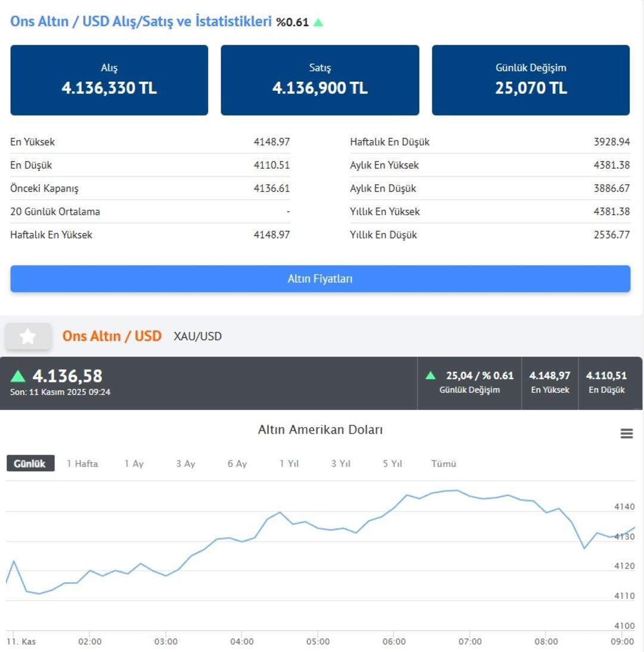Open the Ons Altın / USD heading link

pos(112,336)
